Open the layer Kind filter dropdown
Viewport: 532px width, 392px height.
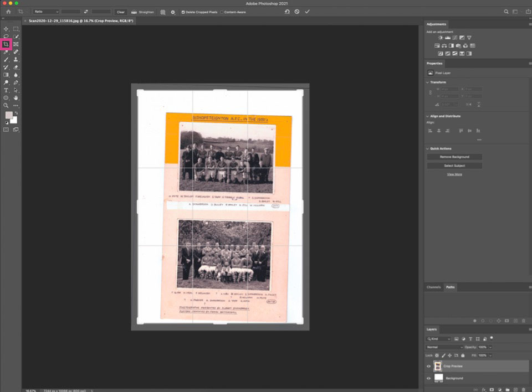[438, 339]
